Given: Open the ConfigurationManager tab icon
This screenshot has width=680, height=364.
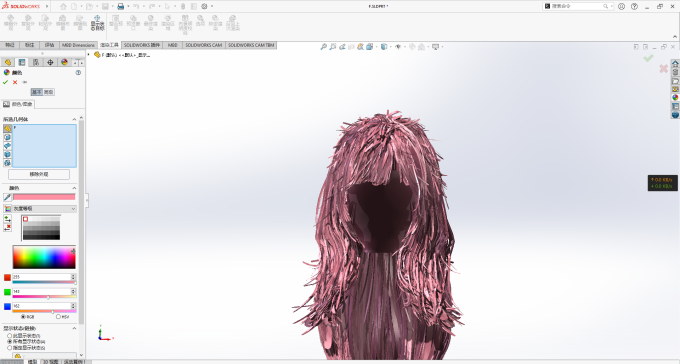Looking at the screenshot, I should [x=36, y=62].
